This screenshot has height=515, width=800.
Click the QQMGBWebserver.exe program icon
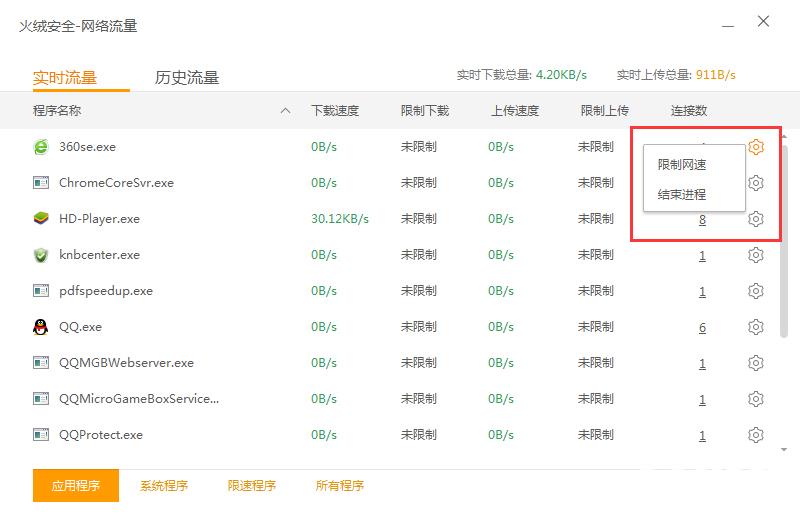coord(41,362)
